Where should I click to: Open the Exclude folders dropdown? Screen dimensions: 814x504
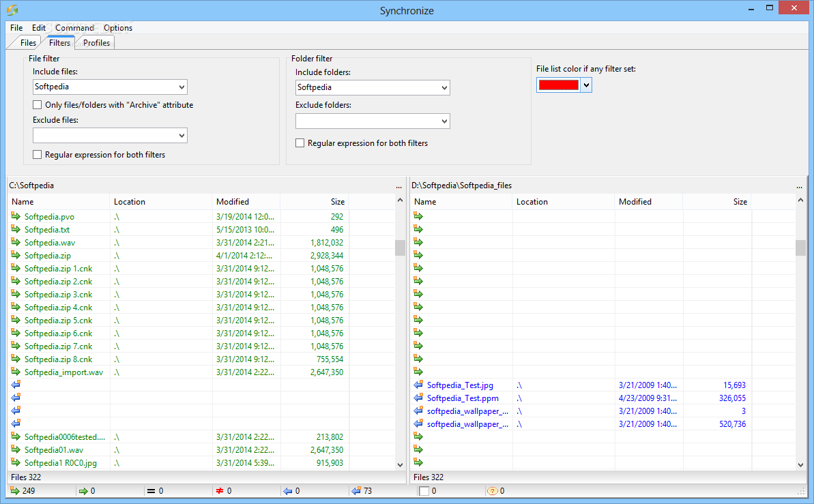pos(444,121)
